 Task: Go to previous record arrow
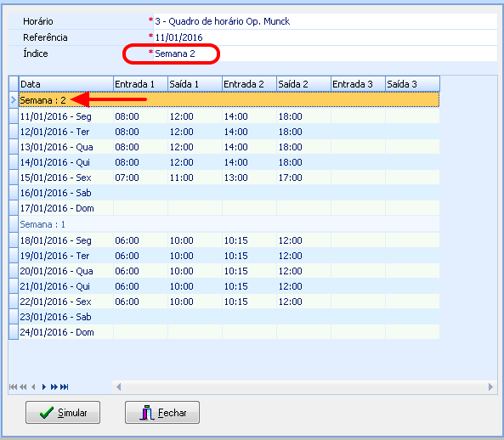(x=33, y=386)
